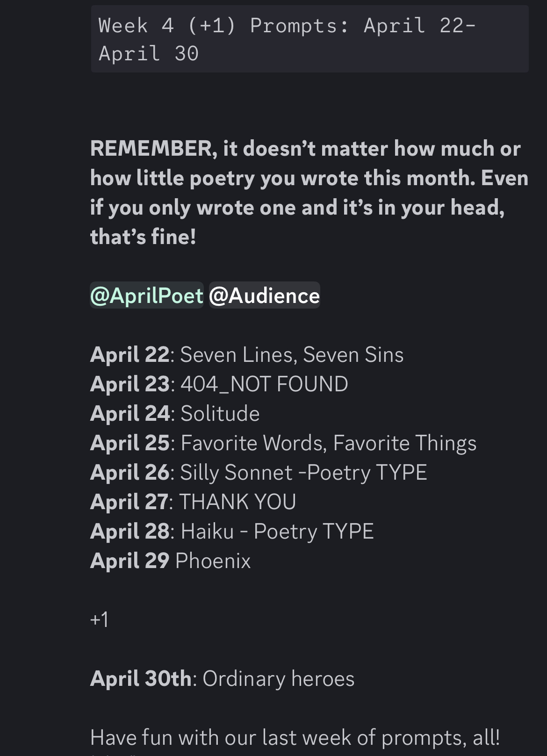Image resolution: width=547 pixels, height=756 pixels.
Task: Click the bold April 30th date label
Action: 141,678
